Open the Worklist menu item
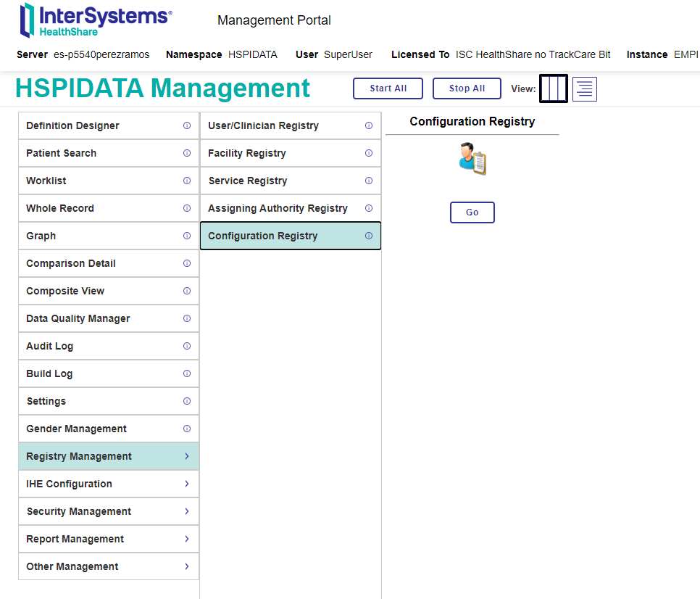Viewport: 700px width, 599px height. (x=46, y=181)
